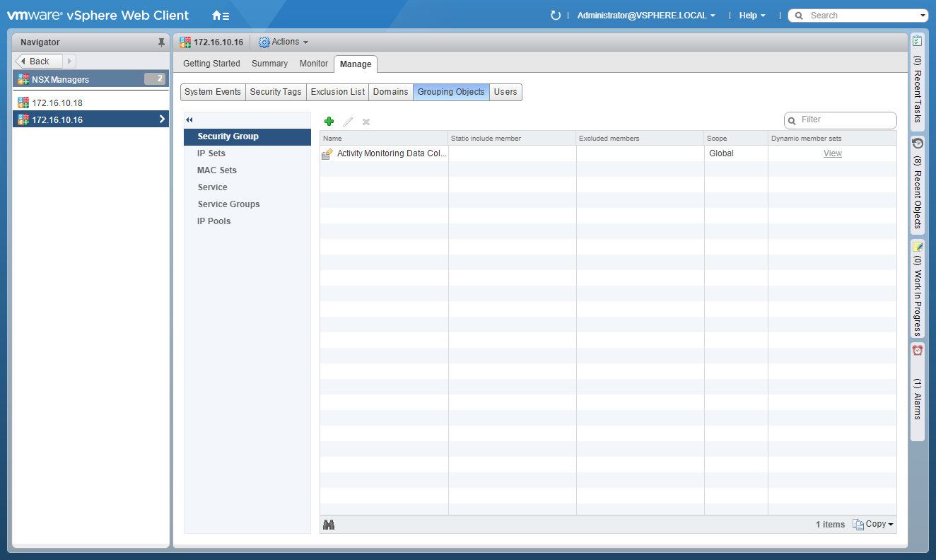Click the binoculars find icon at bottom
This screenshot has width=936, height=560.
point(329,525)
